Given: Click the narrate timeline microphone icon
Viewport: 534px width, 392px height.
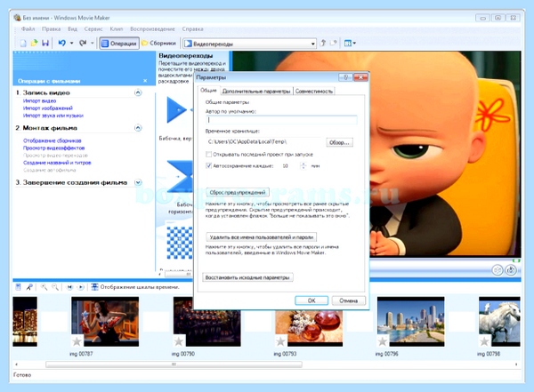Looking at the screenshot, I should click(x=29, y=287).
